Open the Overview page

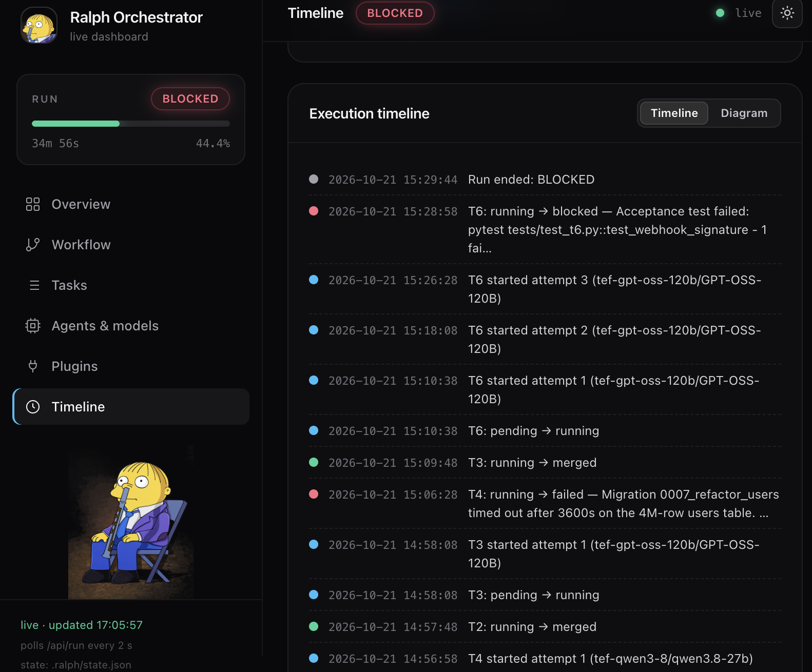pyautogui.click(x=131, y=204)
